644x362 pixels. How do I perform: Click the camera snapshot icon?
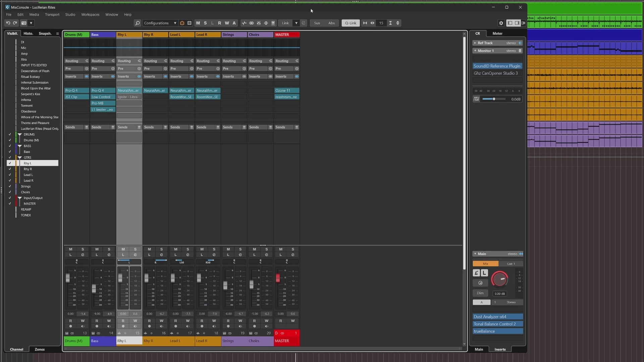coord(24,23)
